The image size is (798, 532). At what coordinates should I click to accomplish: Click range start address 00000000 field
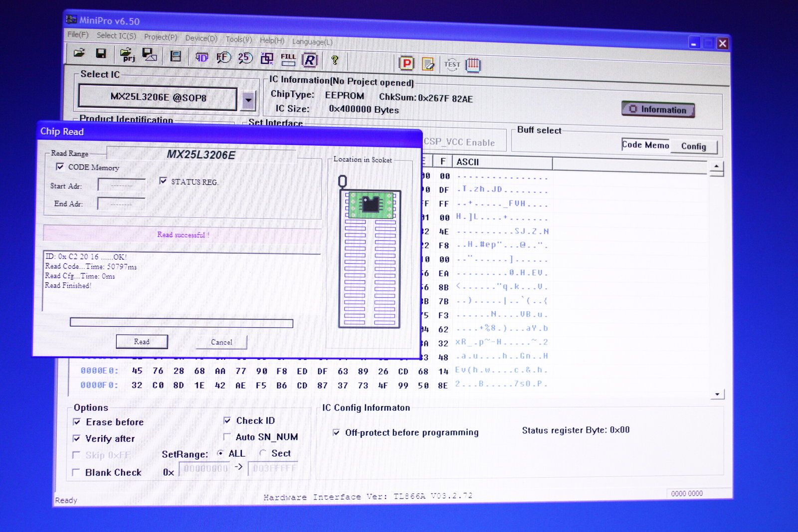pos(205,469)
